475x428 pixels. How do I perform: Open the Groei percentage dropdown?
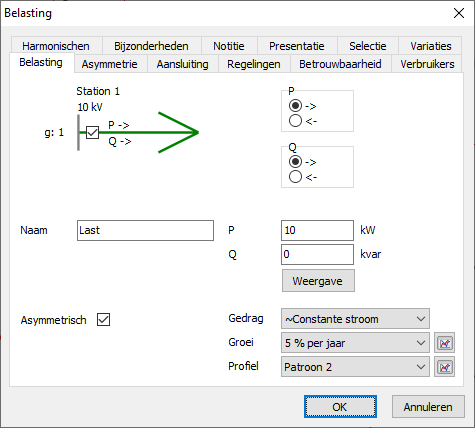point(355,343)
